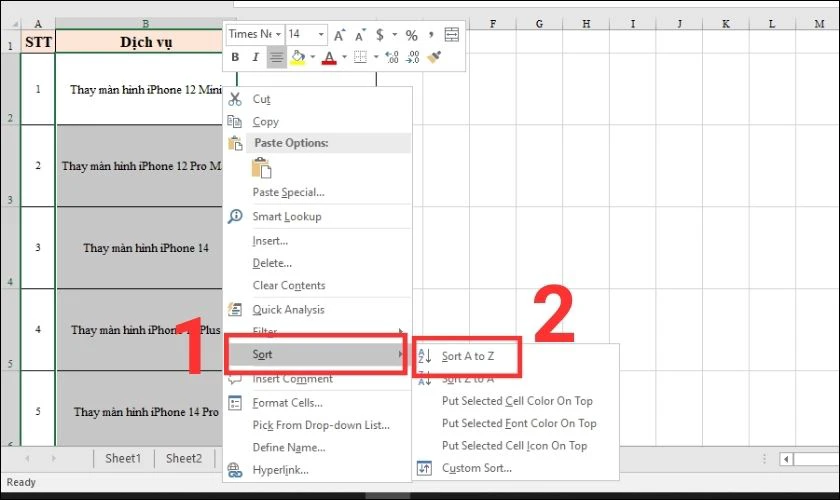This screenshot has height=500, width=840.
Task: Select the row 3 header
Action: (10, 166)
